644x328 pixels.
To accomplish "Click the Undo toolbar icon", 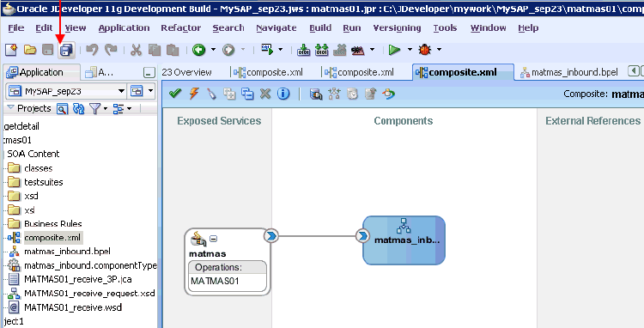I will pos(93,50).
